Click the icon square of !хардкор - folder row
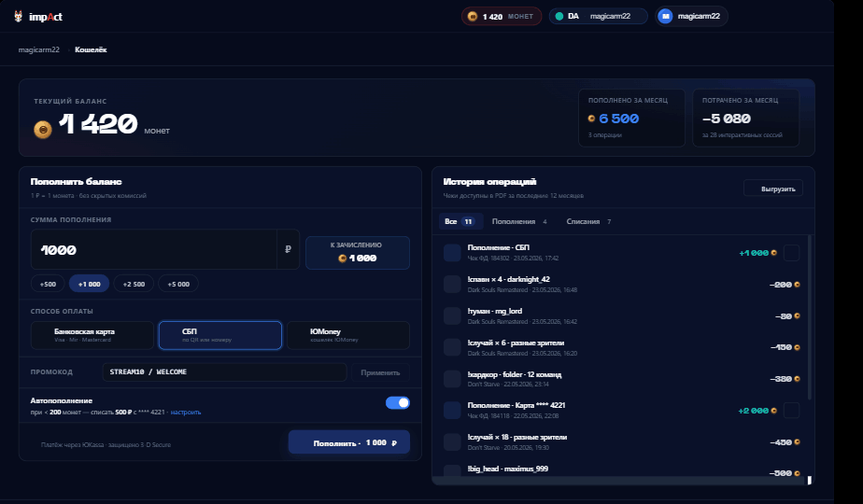The width and height of the screenshot is (863, 504). (452, 379)
